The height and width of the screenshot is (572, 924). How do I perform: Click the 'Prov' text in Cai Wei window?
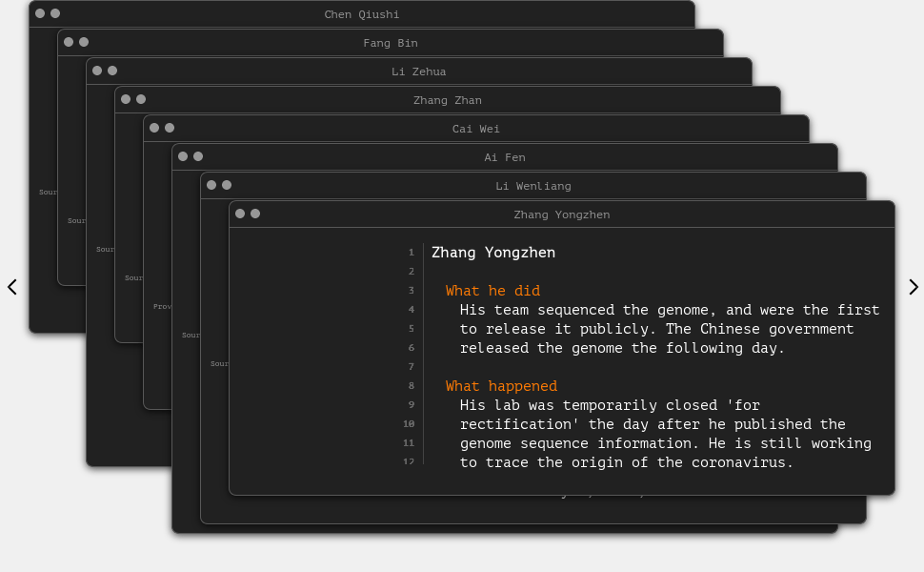click(x=162, y=307)
